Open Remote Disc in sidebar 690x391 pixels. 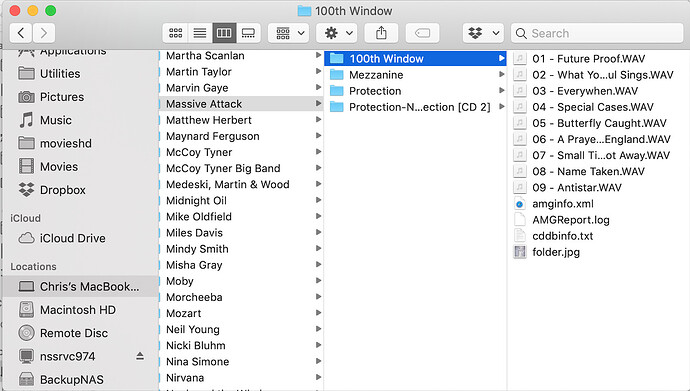[x=81, y=333]
